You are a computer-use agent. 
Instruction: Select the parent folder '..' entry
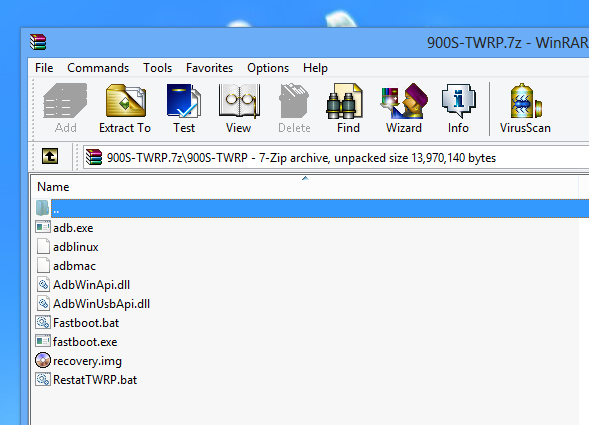[312, 209]
